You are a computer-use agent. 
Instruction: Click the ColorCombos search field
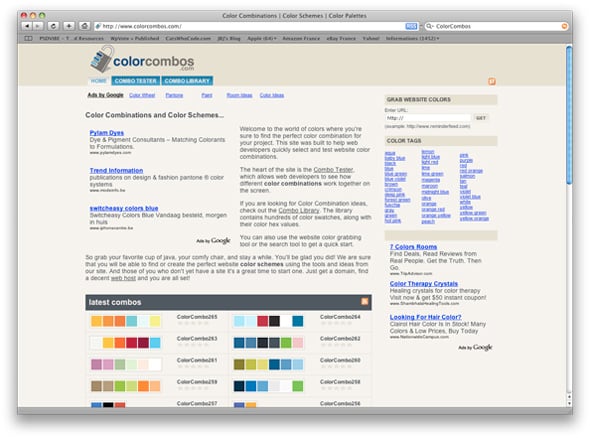(496, 26)
